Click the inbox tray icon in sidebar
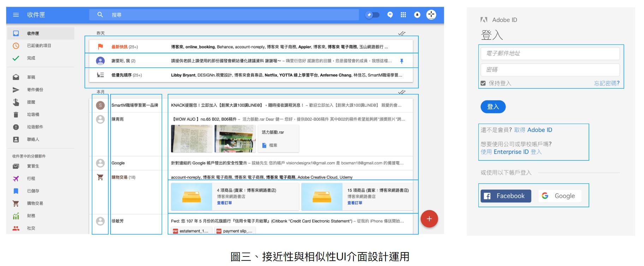644x266 pixels. tap(16, 33)
